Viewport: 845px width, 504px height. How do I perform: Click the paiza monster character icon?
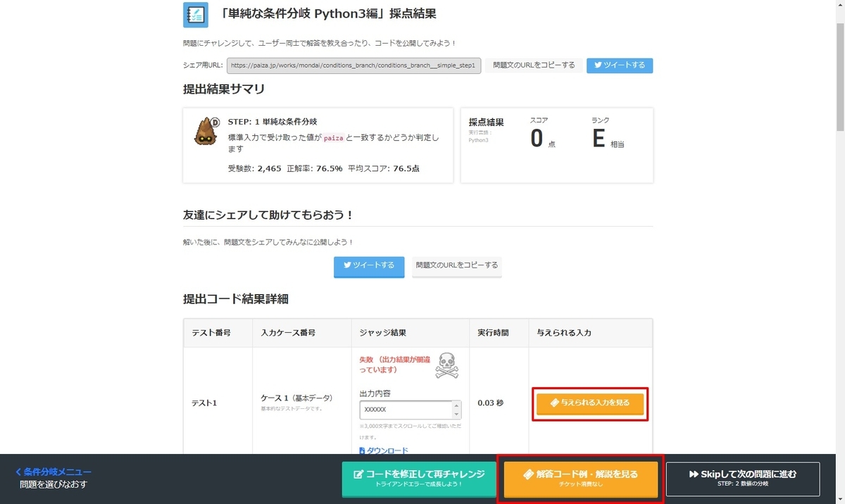click(205, 131)
